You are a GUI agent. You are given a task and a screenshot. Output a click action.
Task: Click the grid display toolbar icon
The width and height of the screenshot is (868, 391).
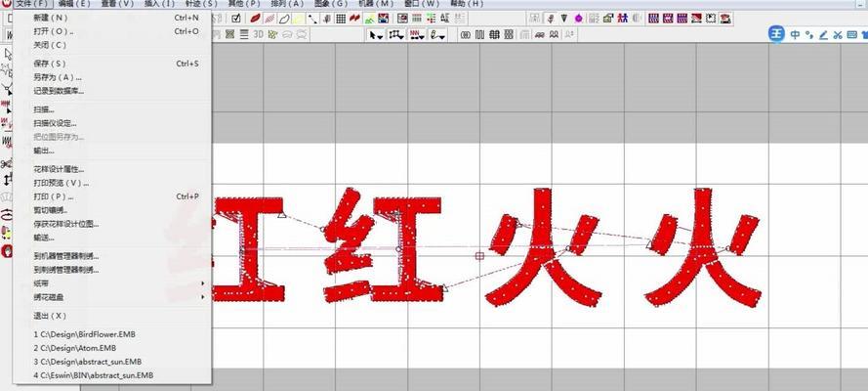pos(340,18)
